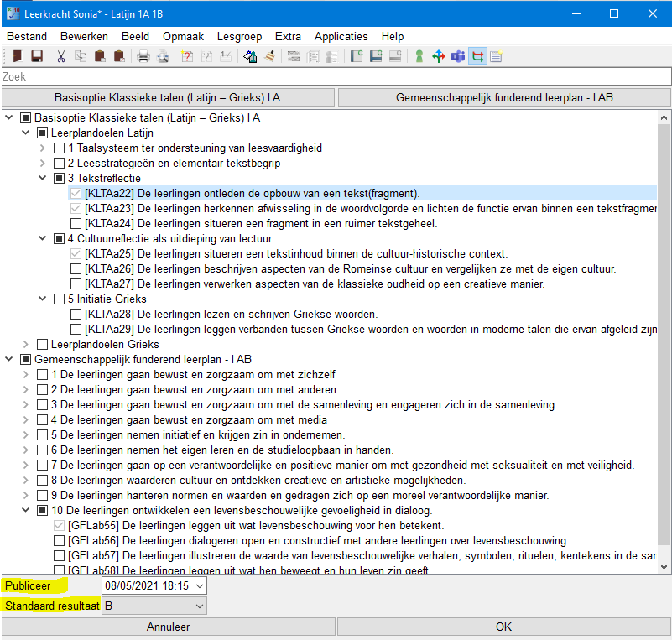Click the red question mark sheet icon
672x640 pixels.
(187, 56)
